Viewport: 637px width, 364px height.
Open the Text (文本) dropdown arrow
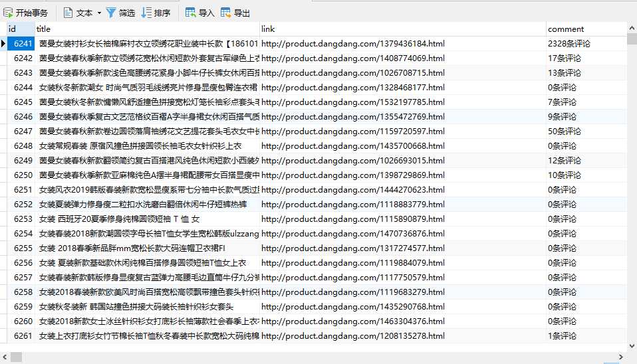(x=99, y=13)
